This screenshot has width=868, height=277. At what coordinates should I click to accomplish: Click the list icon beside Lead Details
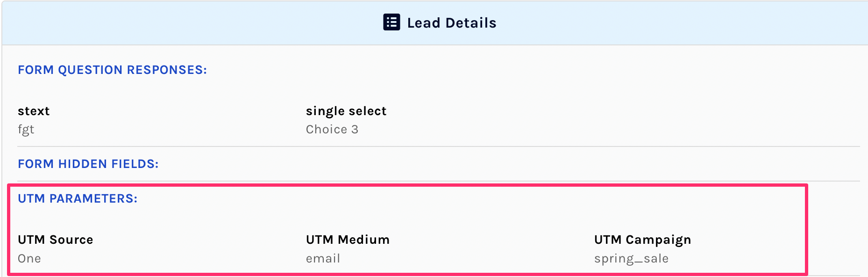(391, 22)
